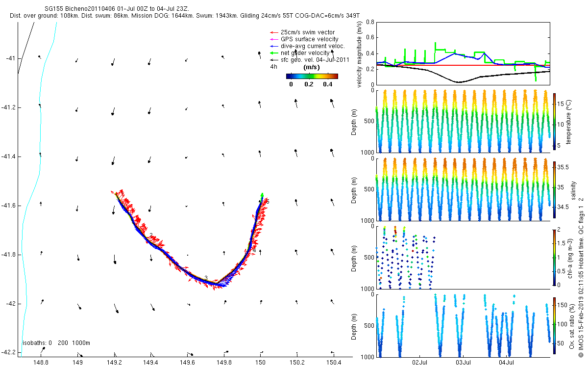Viewport: 588px width, 368px height.
Task: Click the '-41' latitude tick label
Action: coord(11,58)
